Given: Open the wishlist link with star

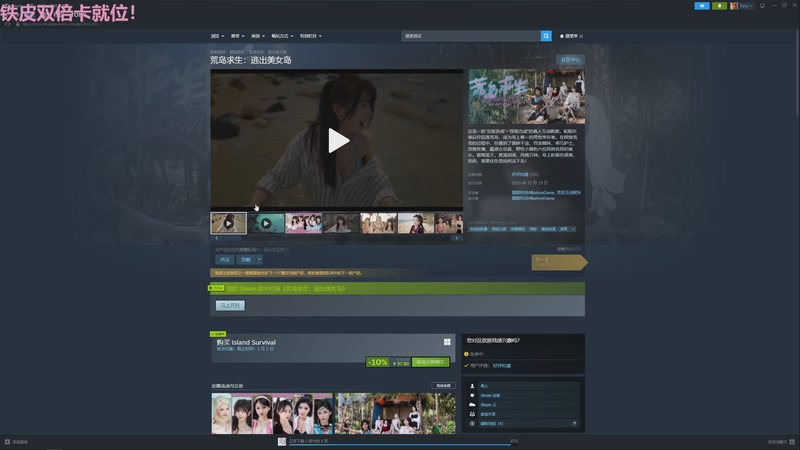Looking at the screenshot, I should 571,36.
